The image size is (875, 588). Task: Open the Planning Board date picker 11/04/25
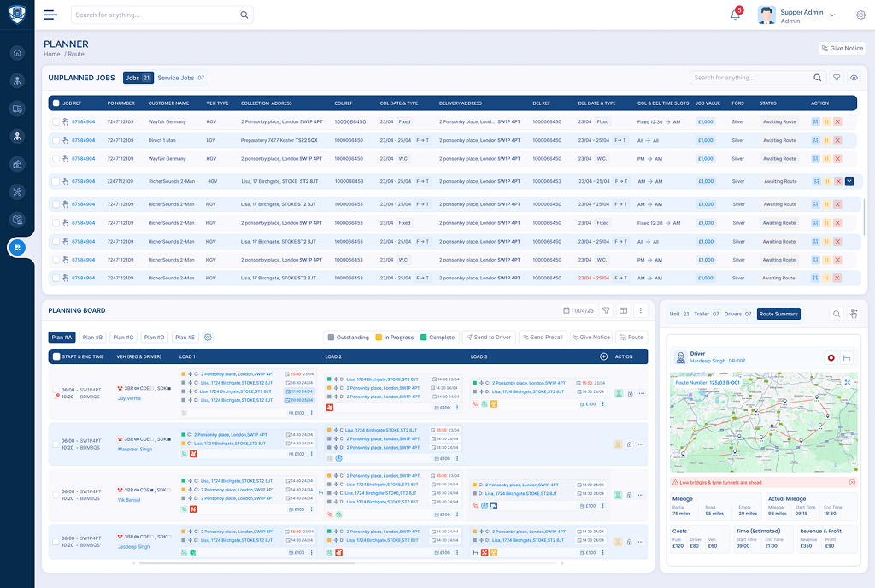click(x=578, y=311)
